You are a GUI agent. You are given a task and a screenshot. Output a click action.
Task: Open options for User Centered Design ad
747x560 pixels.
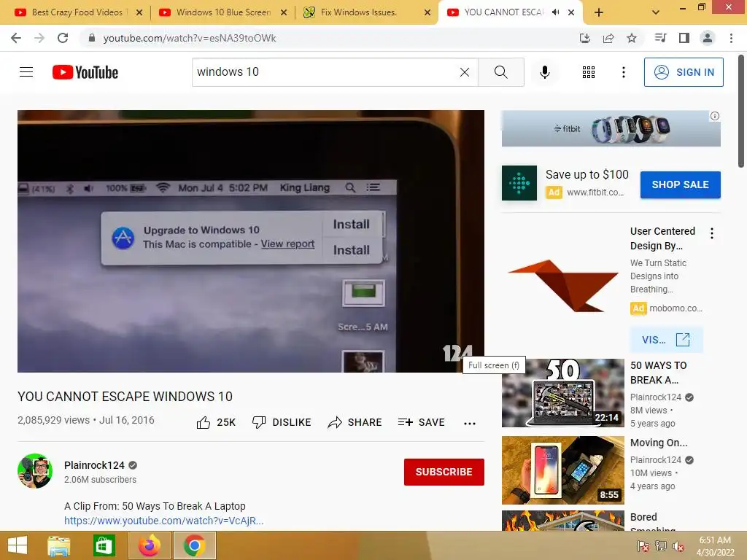point(712,233)
